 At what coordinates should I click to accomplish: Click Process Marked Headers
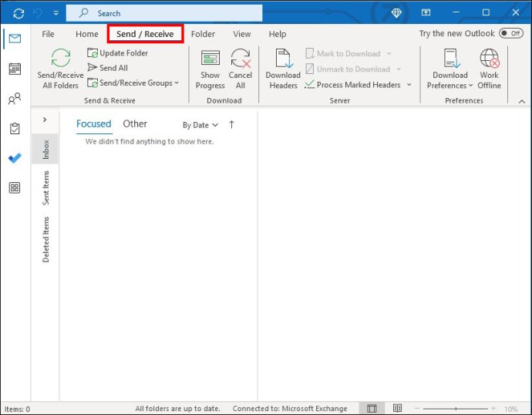pyautogui.click(x=353, y=85)
